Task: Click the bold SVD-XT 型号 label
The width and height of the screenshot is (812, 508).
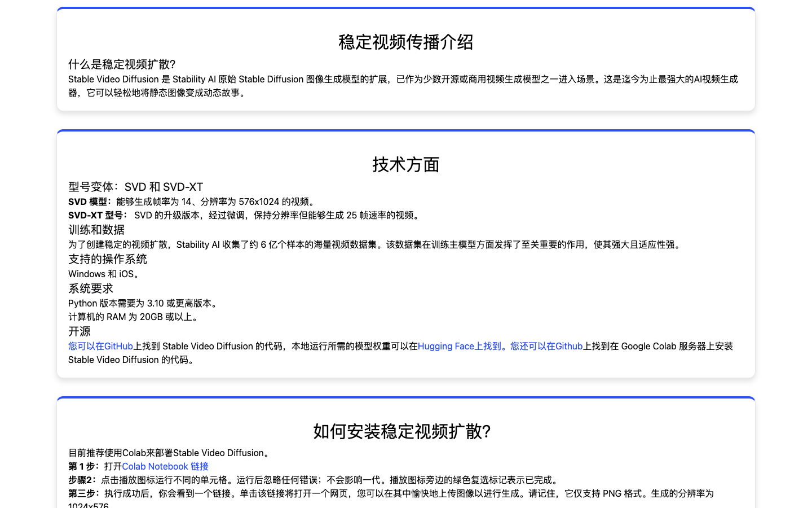Action: pos(97,215)
